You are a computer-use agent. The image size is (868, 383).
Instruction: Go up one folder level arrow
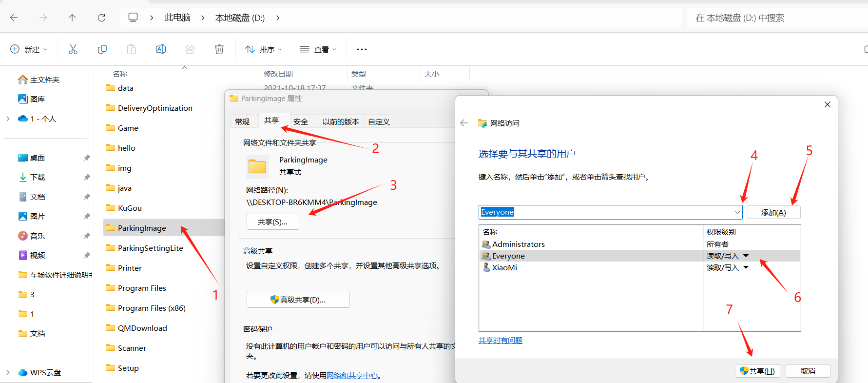(72, 18)
